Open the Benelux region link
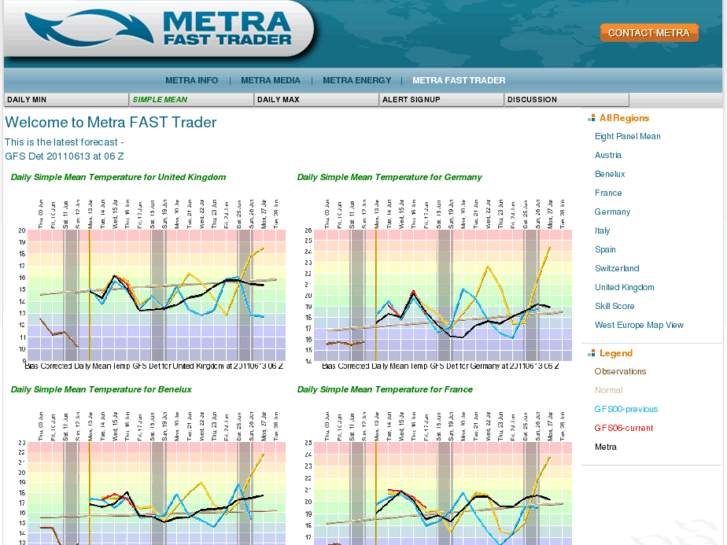Image resolution: width=727 pixels, height=545 pixels. [x=610, y=174]
